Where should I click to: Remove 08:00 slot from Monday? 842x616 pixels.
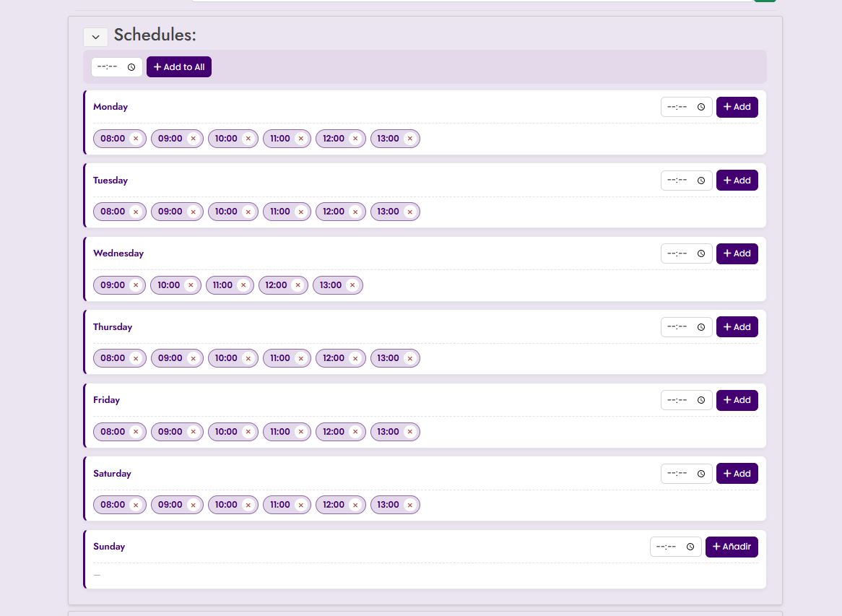point(136,139)
